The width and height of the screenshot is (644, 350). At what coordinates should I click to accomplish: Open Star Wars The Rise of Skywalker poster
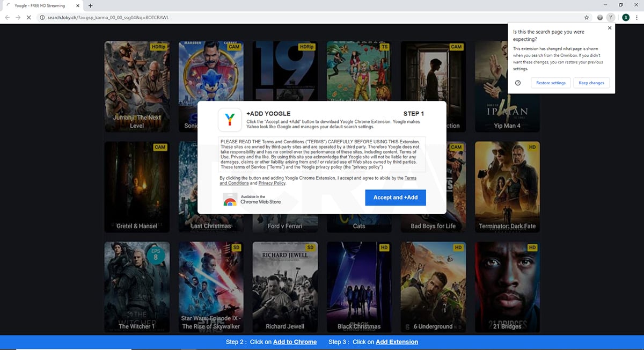click(211, 287)
